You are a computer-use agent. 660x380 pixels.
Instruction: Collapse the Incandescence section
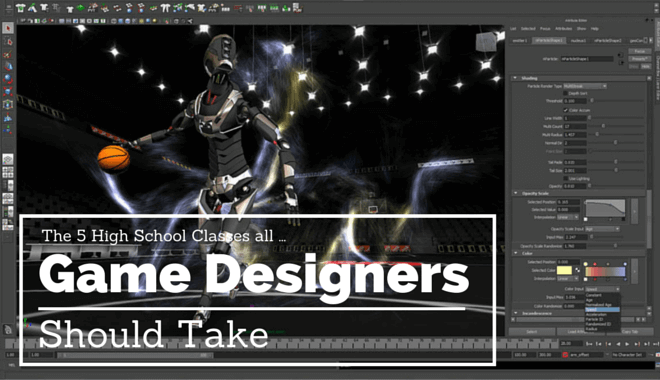pos(515,313)
